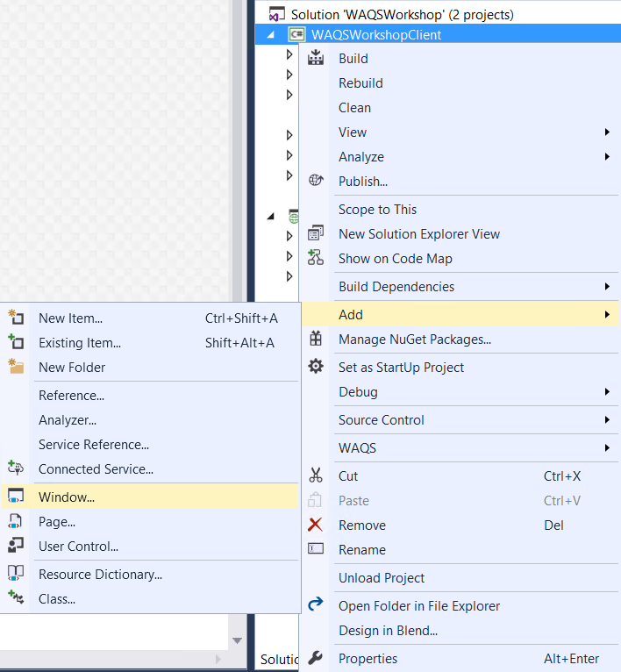Open the WAQS submenu arrow
Image resolution: width=621 pixels, height=672 pixels.
pyautogui.click(x=607, y=448)
